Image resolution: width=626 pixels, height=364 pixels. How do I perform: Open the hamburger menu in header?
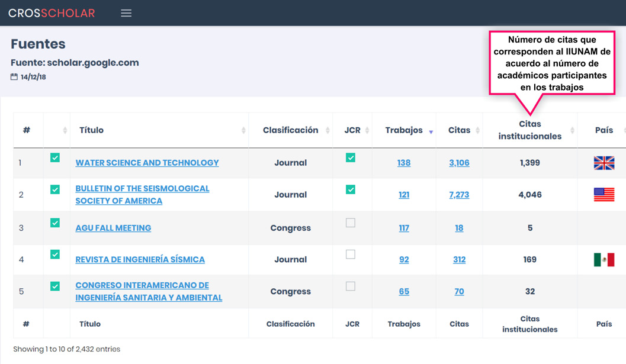(126, 13)
